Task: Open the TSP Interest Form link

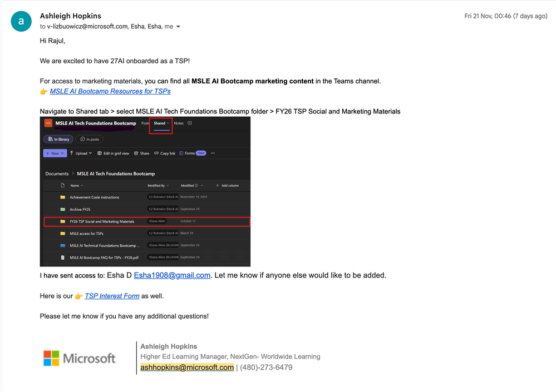Action: [112, 296]
